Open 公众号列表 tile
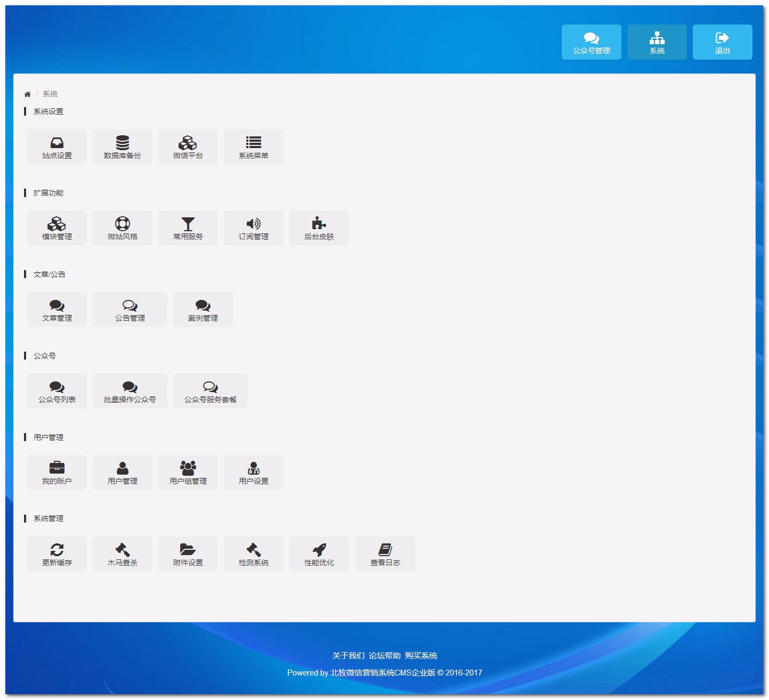This screenshot has height=700, width=769. click(x=57, y=391)
